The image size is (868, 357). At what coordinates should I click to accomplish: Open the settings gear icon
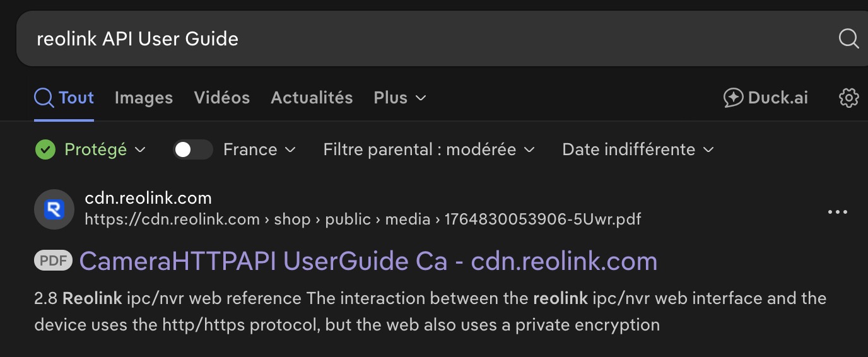coord(849,98)
